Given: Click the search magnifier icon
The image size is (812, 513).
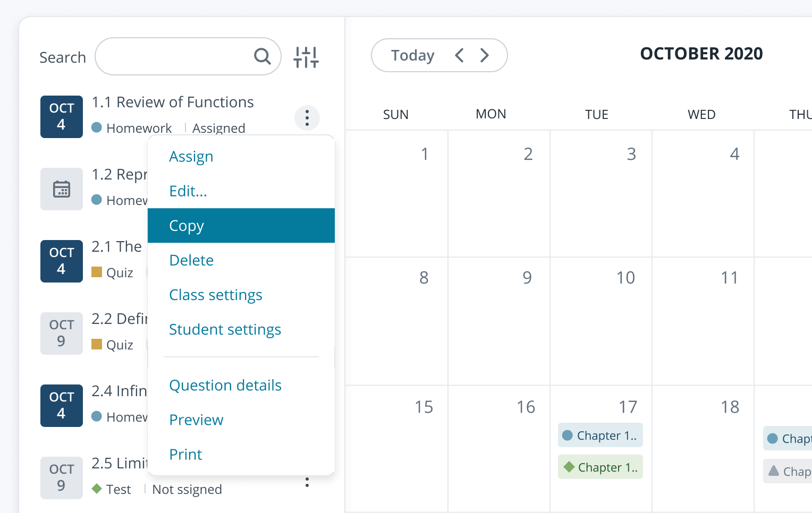Looking at the screenshot, I should coord(262,56).
